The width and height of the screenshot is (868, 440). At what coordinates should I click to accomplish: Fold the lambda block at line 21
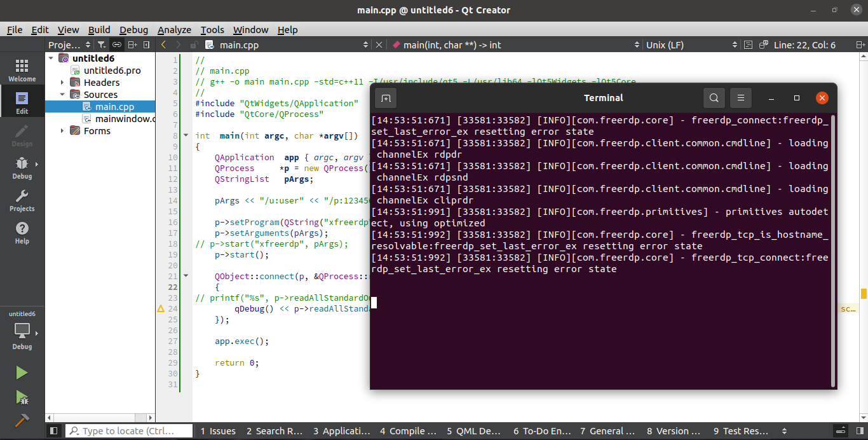186,277
